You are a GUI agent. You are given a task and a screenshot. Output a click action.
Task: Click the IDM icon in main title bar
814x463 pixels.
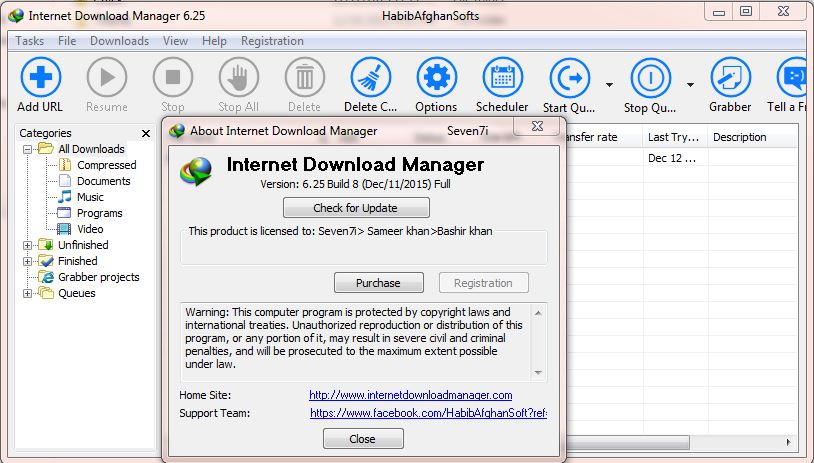pos(16,16)
